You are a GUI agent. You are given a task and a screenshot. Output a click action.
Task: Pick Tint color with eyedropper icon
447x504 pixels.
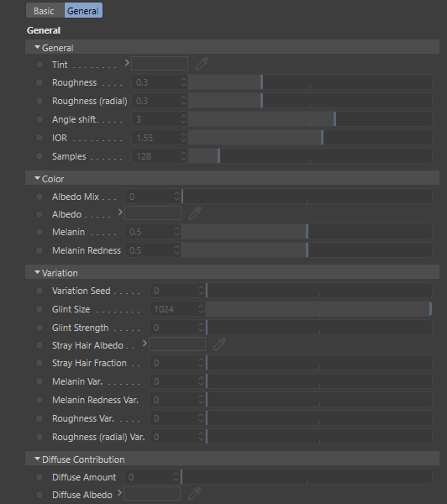click(x=202, y=64)
